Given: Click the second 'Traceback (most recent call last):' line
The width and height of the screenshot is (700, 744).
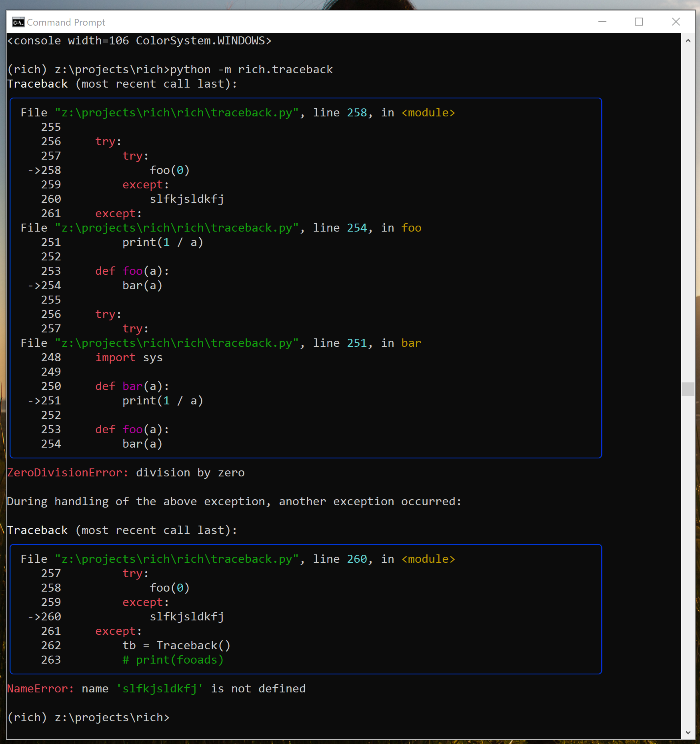Looking at the screenshot, I should (x=122, y=530).
